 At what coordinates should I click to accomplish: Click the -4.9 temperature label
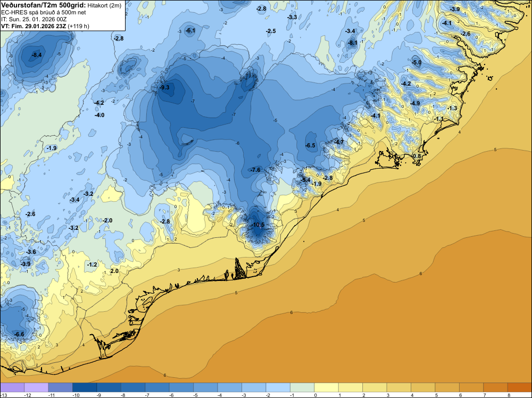(x=415, y=103)
